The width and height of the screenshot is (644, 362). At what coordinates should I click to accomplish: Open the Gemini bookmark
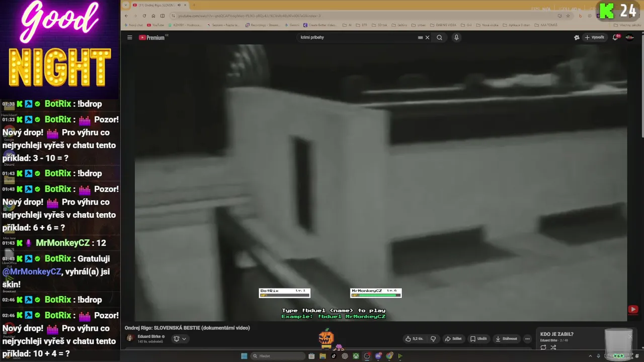coord(291,25)
